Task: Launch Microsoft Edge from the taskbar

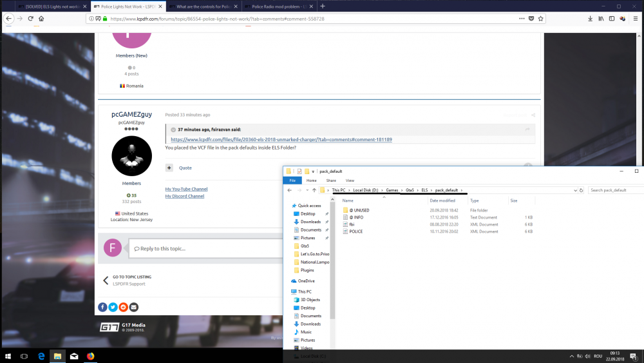Action: point(41,356)
